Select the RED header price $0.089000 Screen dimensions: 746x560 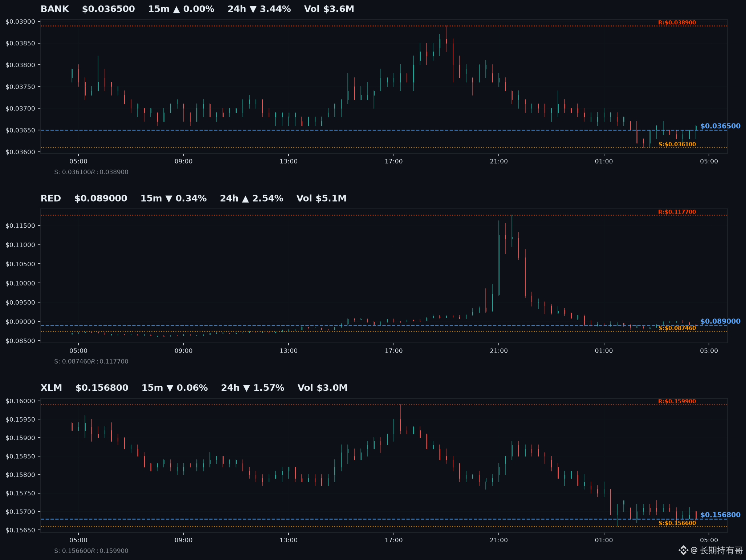click(101, 198)
